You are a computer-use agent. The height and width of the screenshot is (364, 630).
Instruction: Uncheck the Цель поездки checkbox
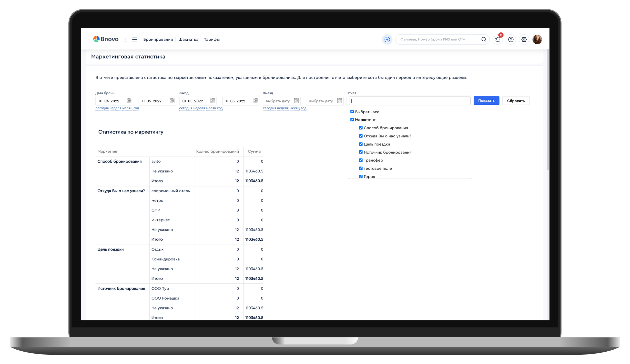(x=361, y=144)
